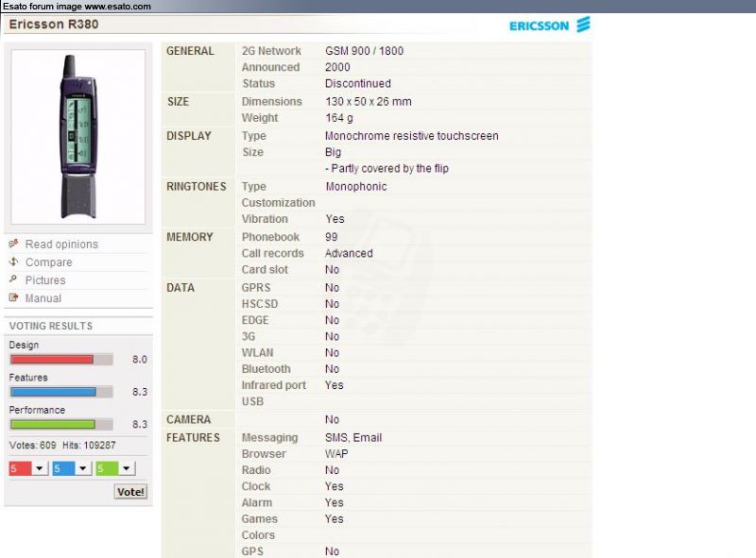The image size is (756, 558).
Task: Click the Ericsson R380 page title
Action: pyautogui.click(x=54, y=25)
